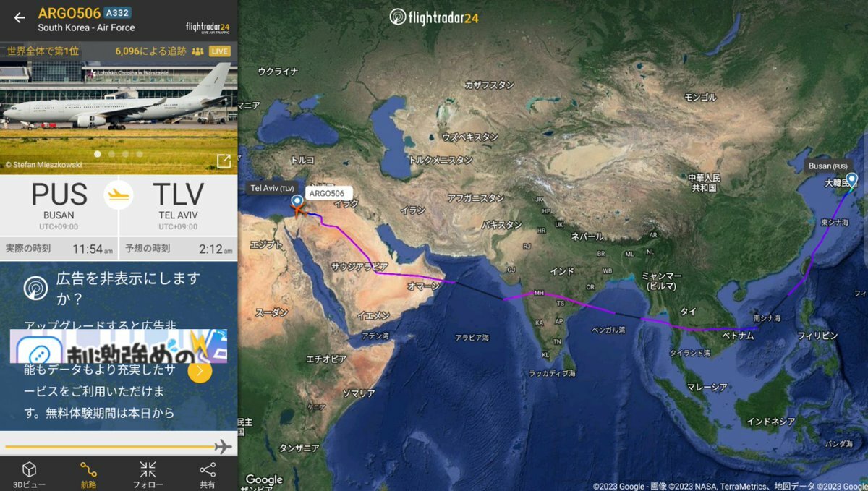This screenshot has height=491, width=868.
Task: Click the Google logo on the map
Action: coord(264,479)
